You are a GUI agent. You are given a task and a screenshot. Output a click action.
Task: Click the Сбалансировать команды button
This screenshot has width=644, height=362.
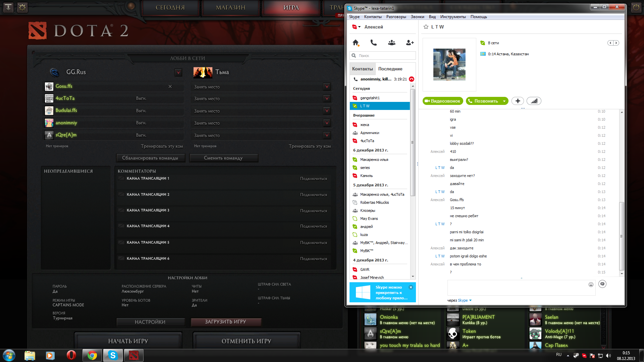150,158
